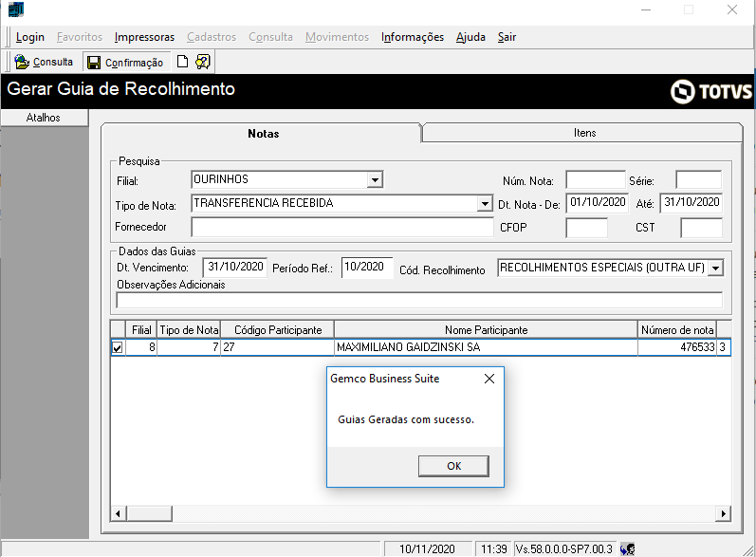Click the status bar time 11:39

point(494,548)
